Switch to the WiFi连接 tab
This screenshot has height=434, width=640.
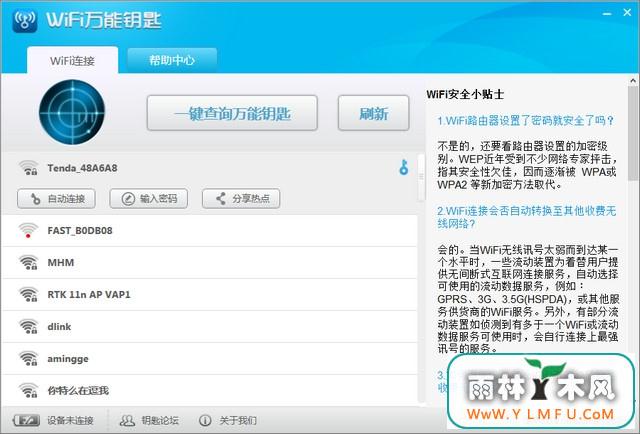(73, 60)
